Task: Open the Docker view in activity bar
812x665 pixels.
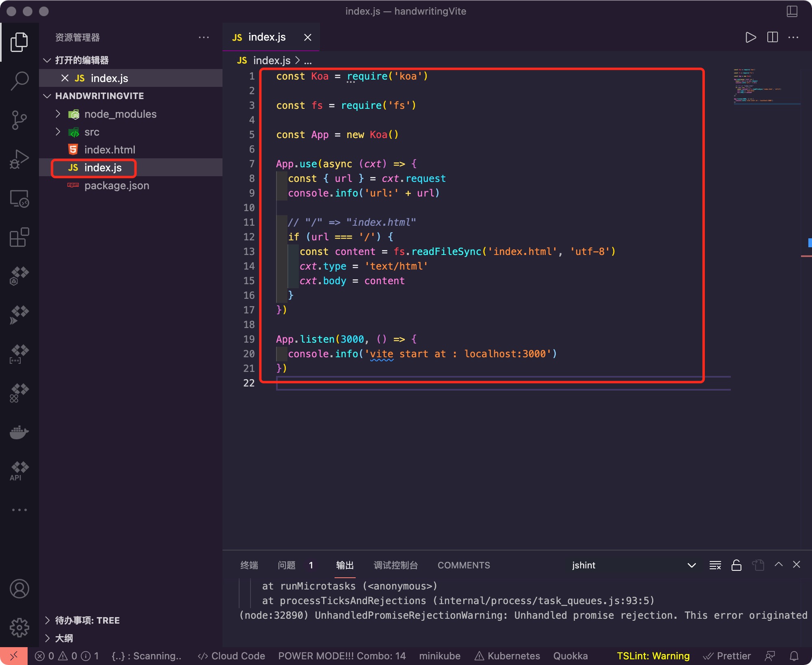Action: click(x=19, y=432)
